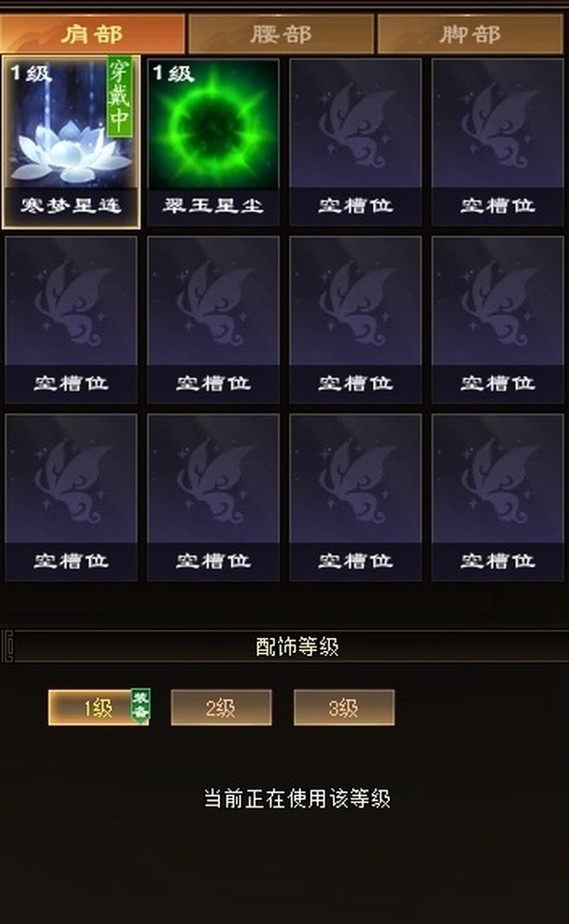Select the third empty slot in first row

(356, 141)
